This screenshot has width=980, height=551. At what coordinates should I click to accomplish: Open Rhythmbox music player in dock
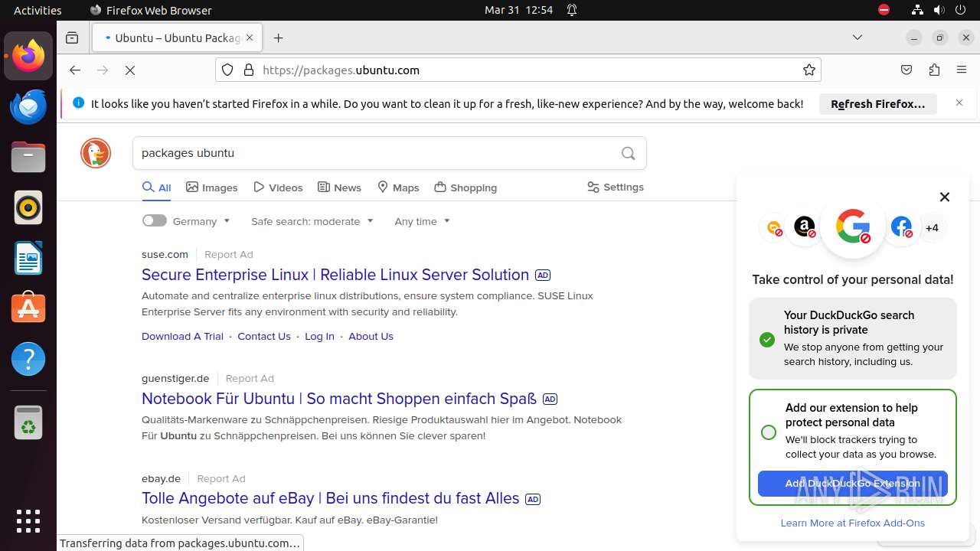(28, 207)
